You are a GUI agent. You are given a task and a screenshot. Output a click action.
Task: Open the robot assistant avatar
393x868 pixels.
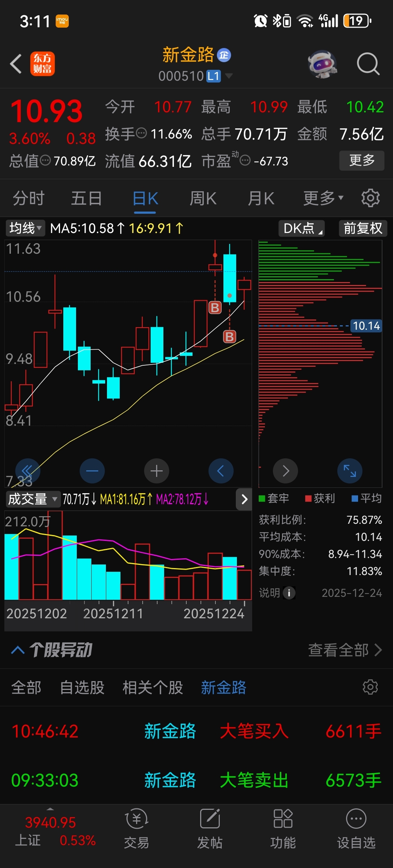[x=322, y=64]
